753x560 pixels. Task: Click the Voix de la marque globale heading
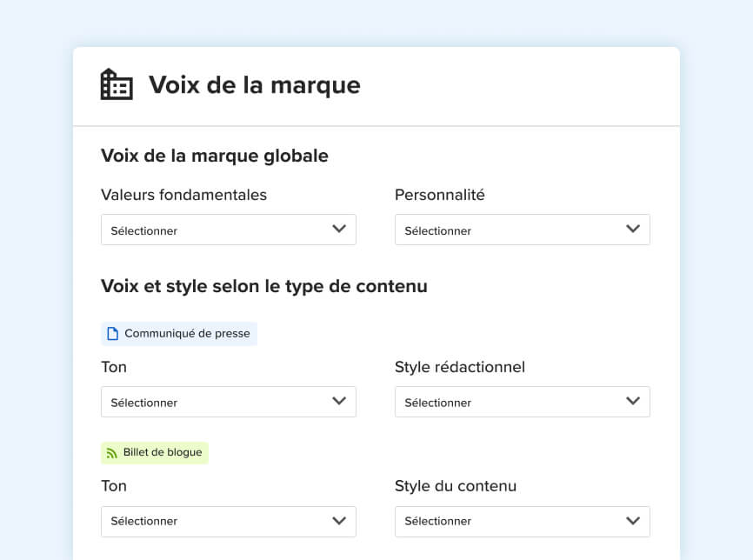[x=215, y=157]
